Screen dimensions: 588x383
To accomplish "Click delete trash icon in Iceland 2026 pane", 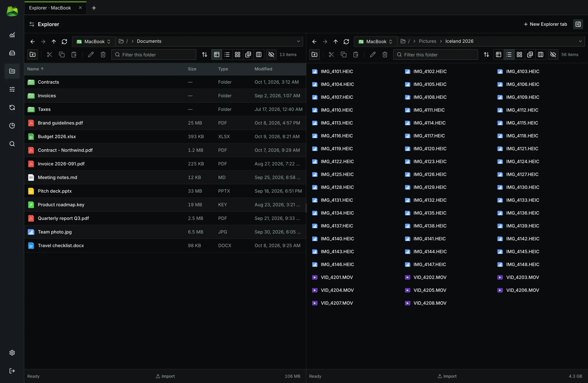I will coord(385,55).
